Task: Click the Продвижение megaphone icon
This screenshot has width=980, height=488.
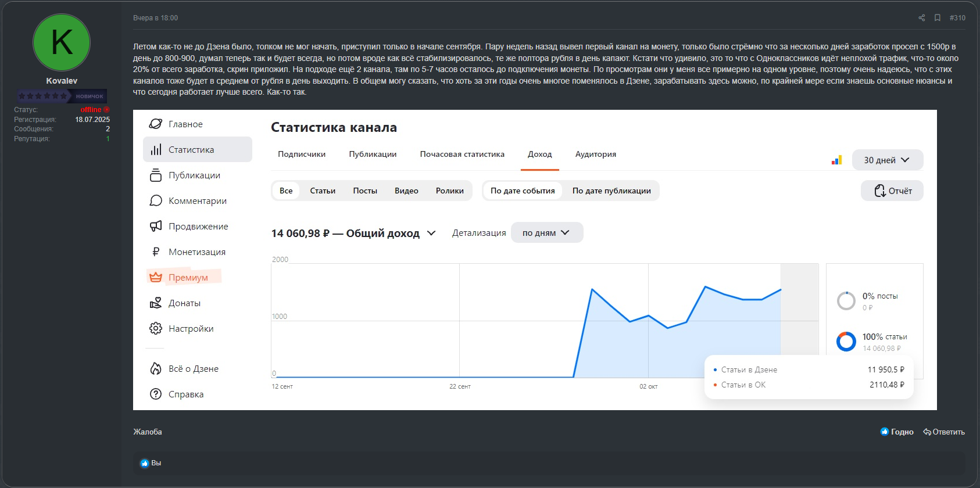Action: (x=156, y=227)
